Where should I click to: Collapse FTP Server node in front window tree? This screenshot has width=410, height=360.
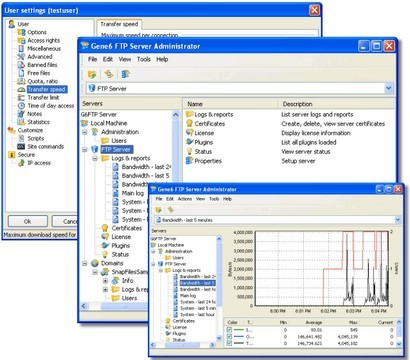click(154, 264)
